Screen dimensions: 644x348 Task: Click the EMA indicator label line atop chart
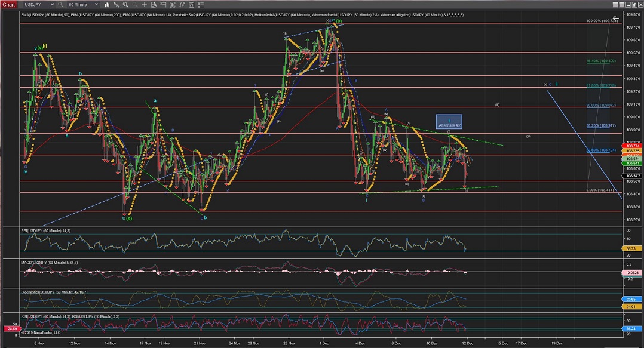pos(243,15)
